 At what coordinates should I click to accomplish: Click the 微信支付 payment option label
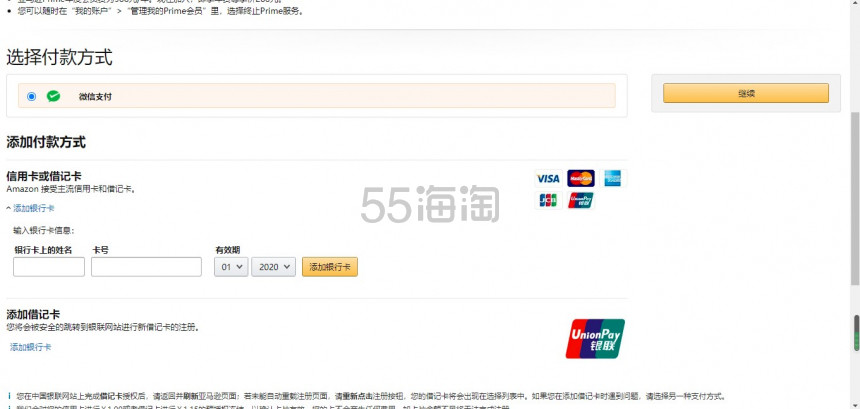point(95,97)
